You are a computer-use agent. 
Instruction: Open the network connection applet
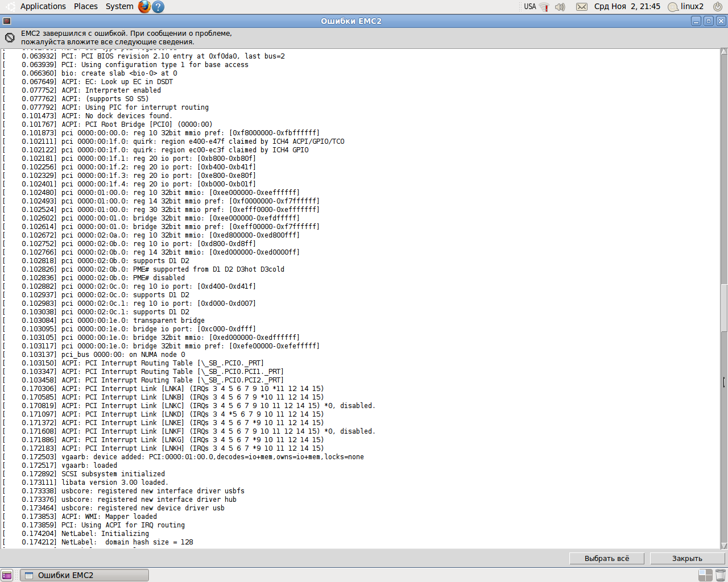tap(544, 7)
